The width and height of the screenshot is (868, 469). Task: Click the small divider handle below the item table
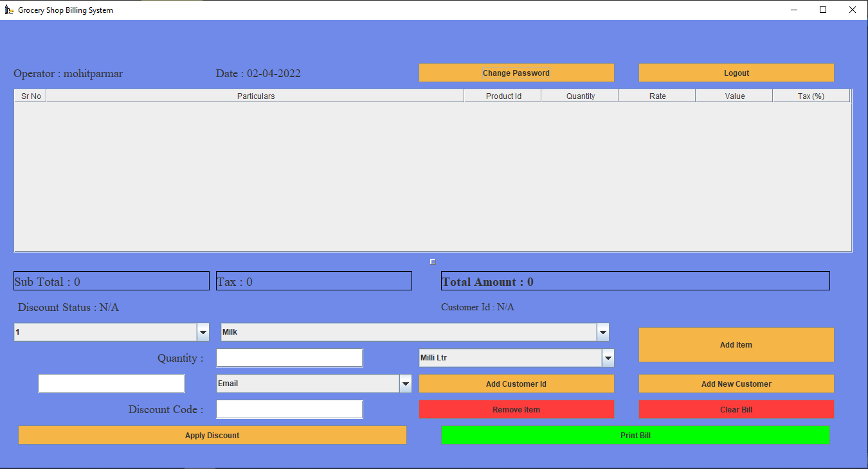point(432,261)
